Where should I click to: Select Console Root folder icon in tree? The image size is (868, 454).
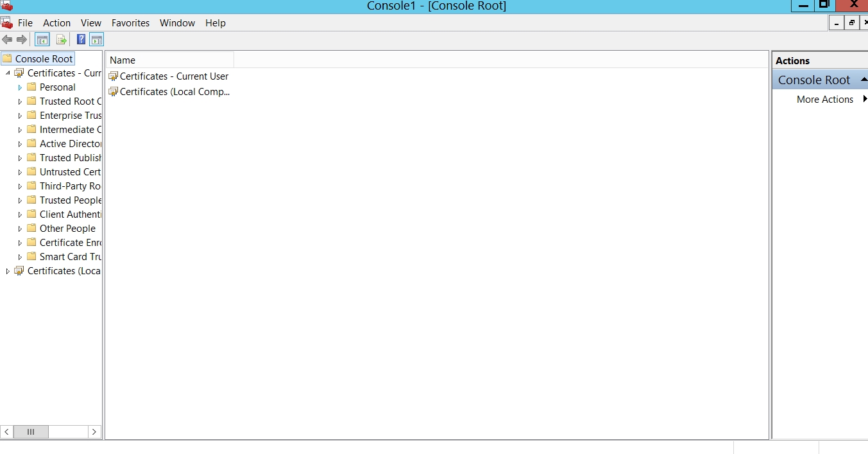7,58
